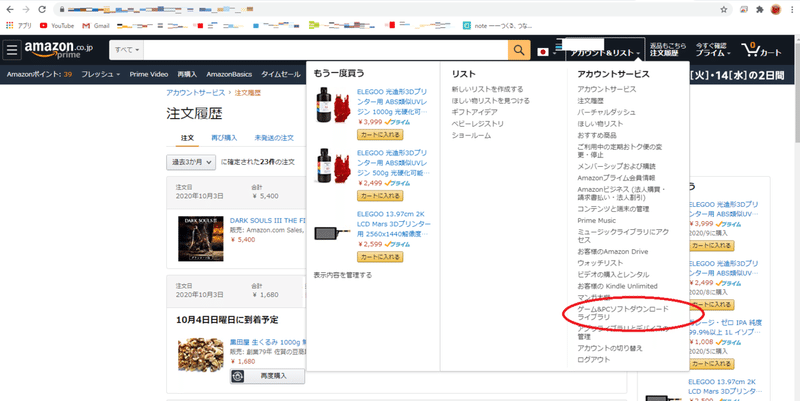Click アカウントサービス breadcrumb link
Screen dimensions: 800x401
[195, 93]
